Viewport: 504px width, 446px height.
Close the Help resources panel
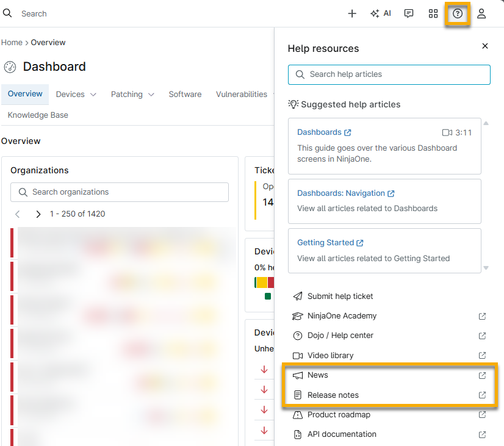coord(485,46)
